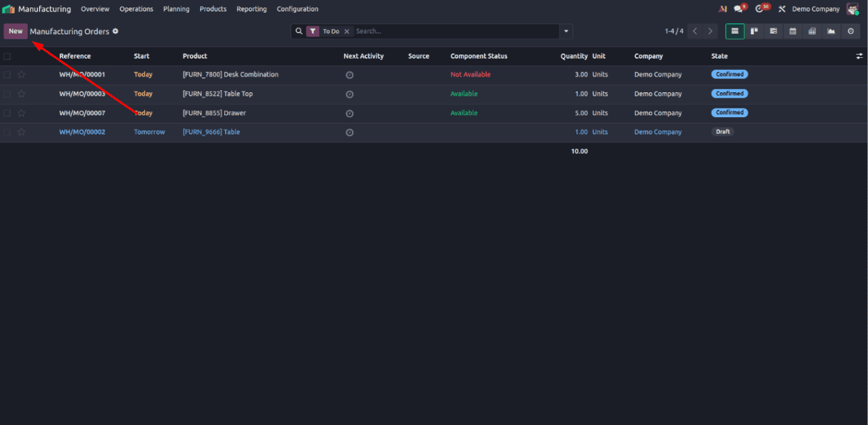Screen dimensions: 868x425
Task: Schedule activity on WH/MO/00001 via clock icon
Action: click(349, 74)
